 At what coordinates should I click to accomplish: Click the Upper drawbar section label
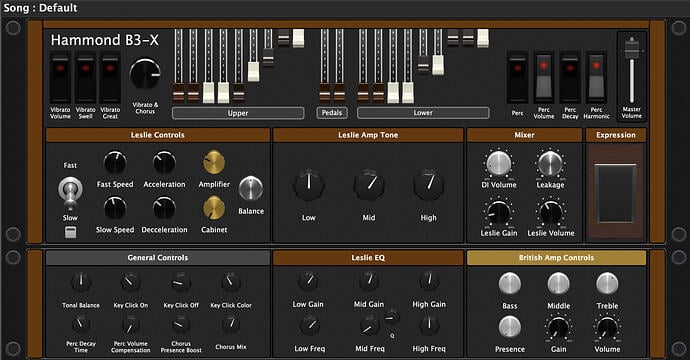pos(238,113)
